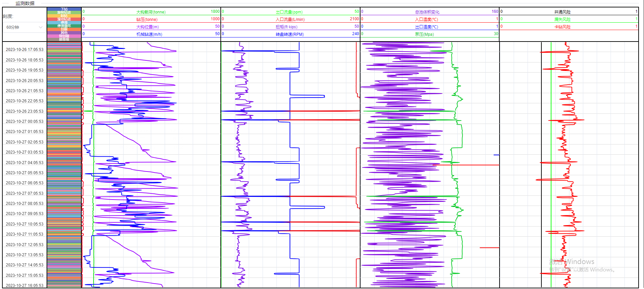Viewport: 644px width, 289px height.
Task: Click timestamp 2023-10-27 09:05:53
Action: (x=25, y=214)
